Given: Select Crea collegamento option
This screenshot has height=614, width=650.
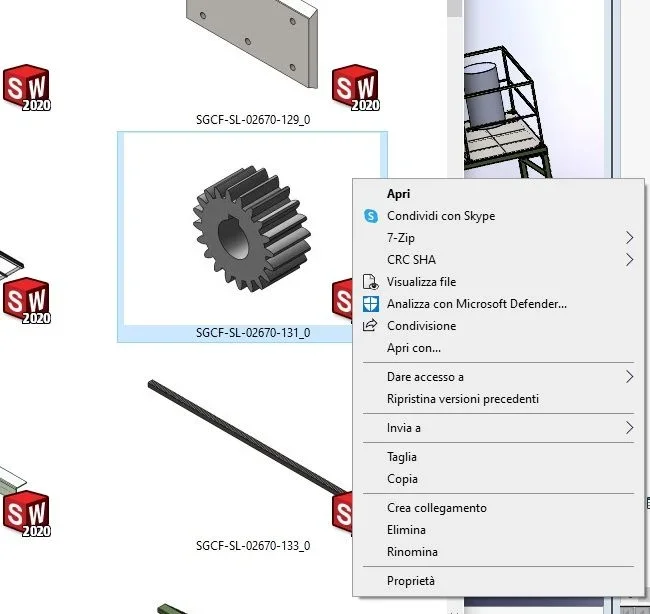Looking at the screenshot, I should 498,508.
